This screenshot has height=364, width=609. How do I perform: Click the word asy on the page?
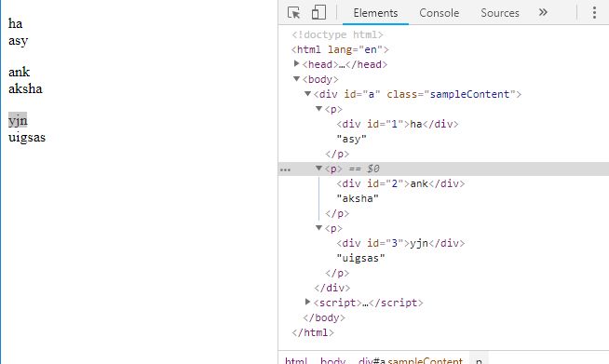(x=19, y=41)
